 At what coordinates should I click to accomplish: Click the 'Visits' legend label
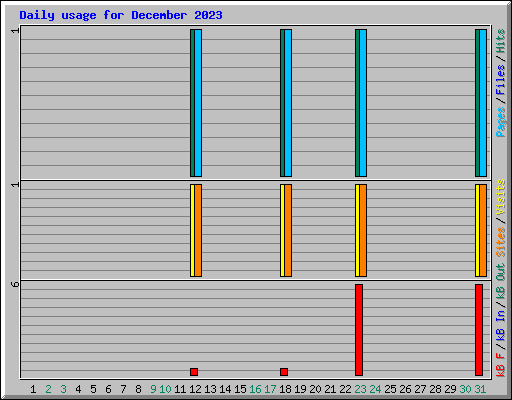point(500,197)
